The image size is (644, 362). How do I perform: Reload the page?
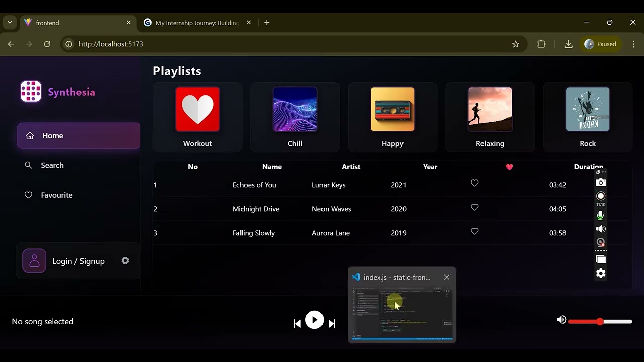(x=47, y=44)
